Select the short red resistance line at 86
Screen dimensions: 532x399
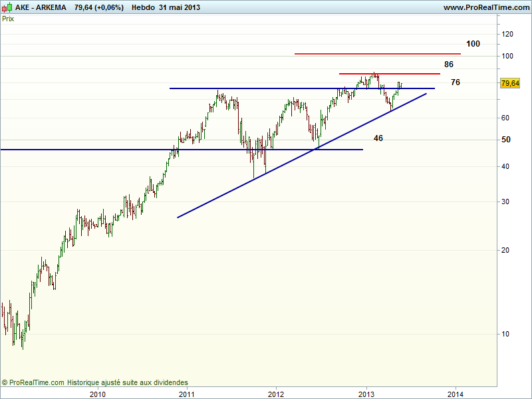[389, 73]
